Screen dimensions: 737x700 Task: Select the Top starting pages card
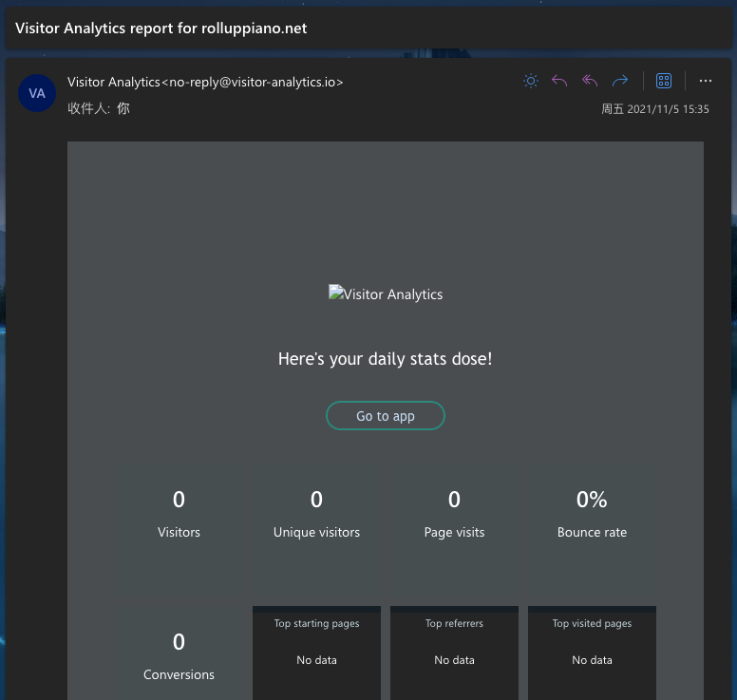(316, 653)
